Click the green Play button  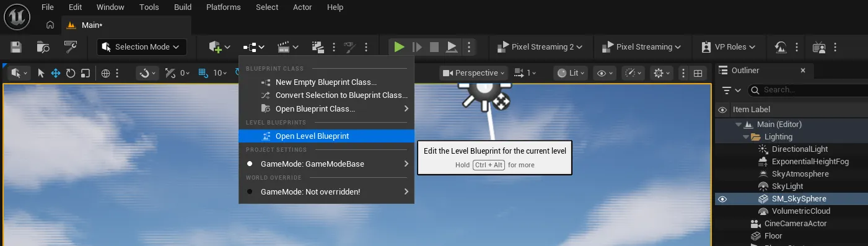coord(399,46)
